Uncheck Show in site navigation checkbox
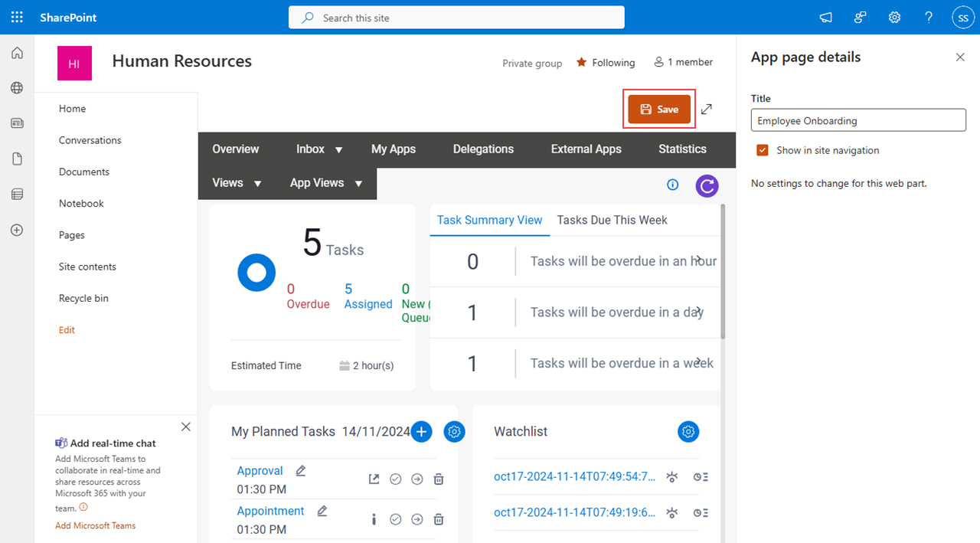This screenshot has width=980, height=543. 763,150
